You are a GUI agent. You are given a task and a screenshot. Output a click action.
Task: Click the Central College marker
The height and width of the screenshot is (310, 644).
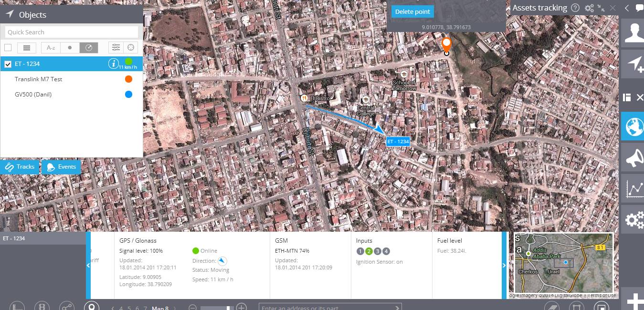click(366, 99)
